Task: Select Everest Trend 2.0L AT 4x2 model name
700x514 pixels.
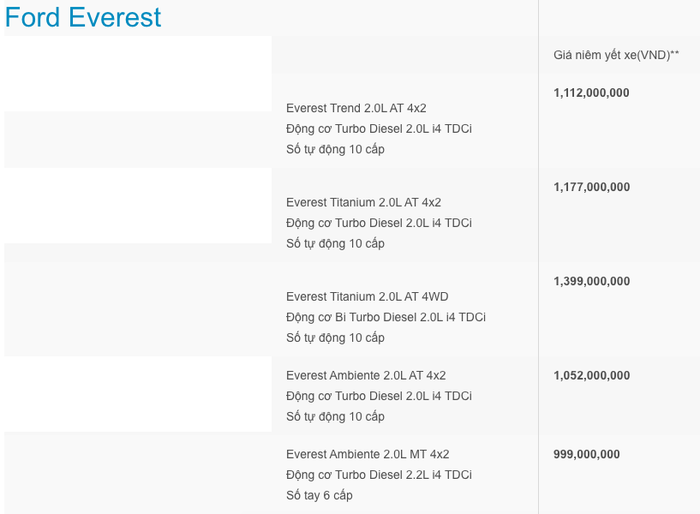Action: [x=363, y=108]
